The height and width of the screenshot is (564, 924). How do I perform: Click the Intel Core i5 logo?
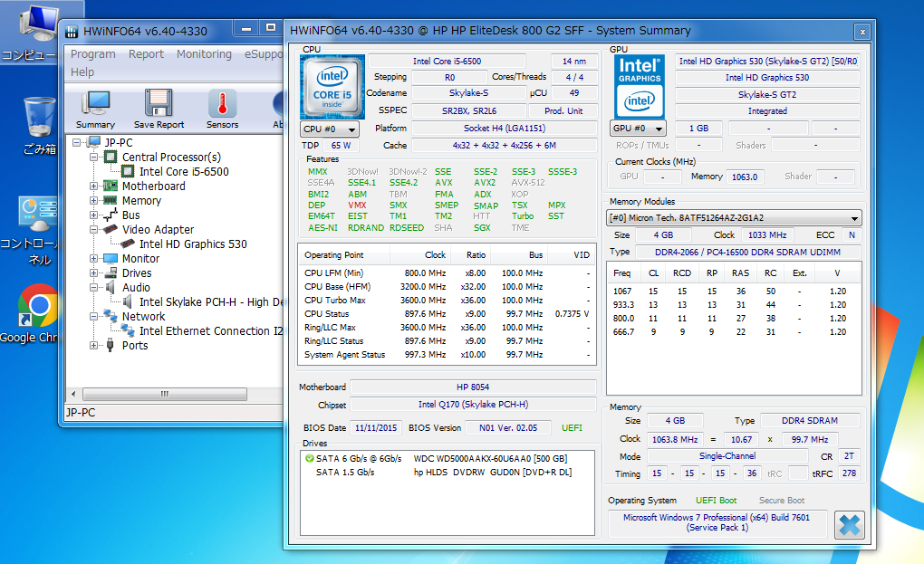332,87
